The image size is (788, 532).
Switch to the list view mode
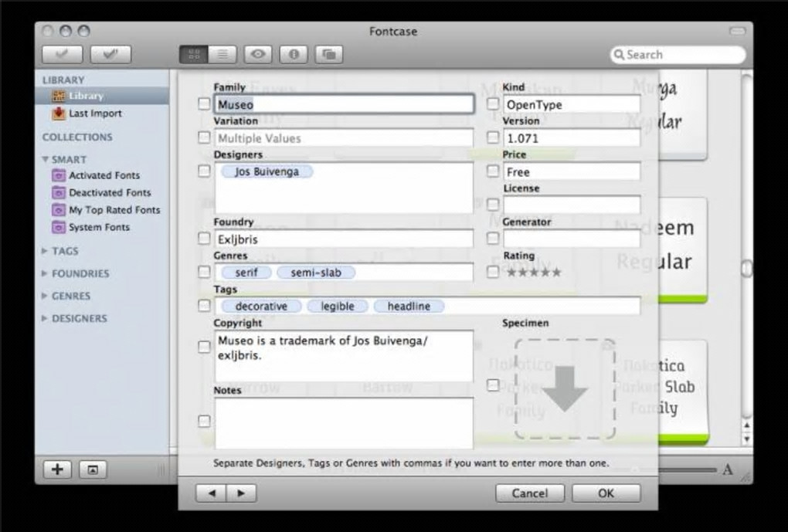tap(222, 54)
